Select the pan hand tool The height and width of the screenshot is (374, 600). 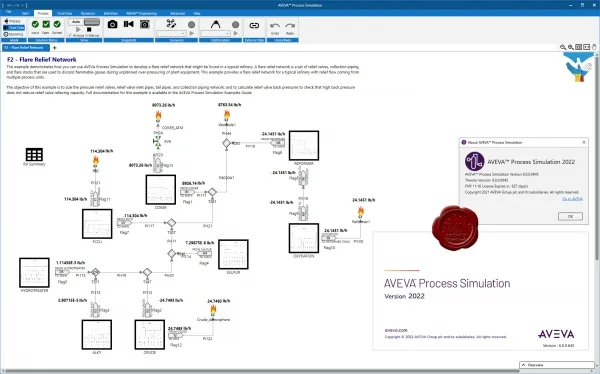pyautogui.click(x=594, y=47)
